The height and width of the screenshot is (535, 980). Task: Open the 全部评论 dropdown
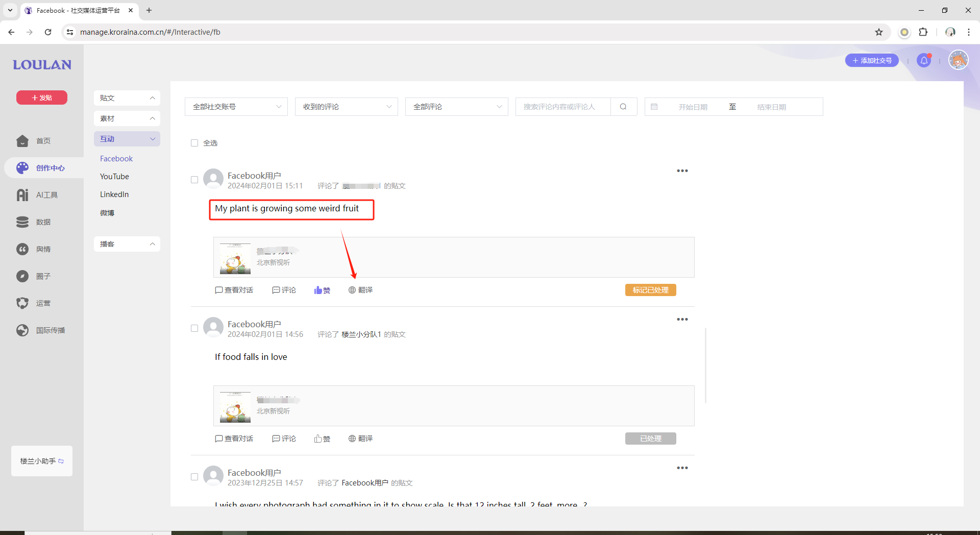tap(457, 107)
